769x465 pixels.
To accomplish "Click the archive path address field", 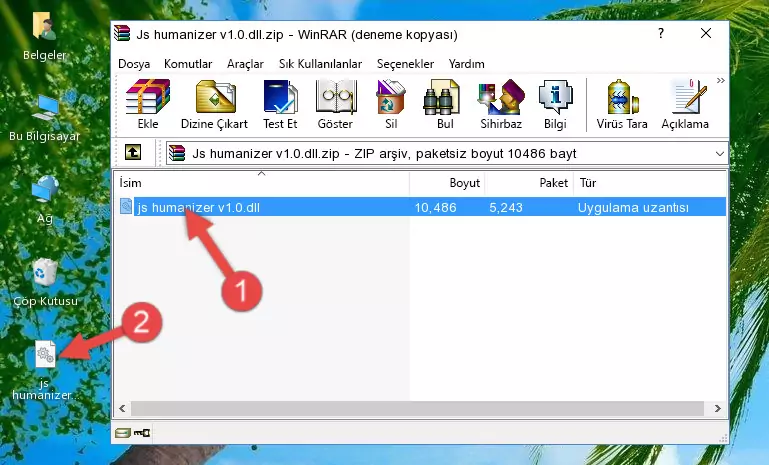I will [446, 154].
